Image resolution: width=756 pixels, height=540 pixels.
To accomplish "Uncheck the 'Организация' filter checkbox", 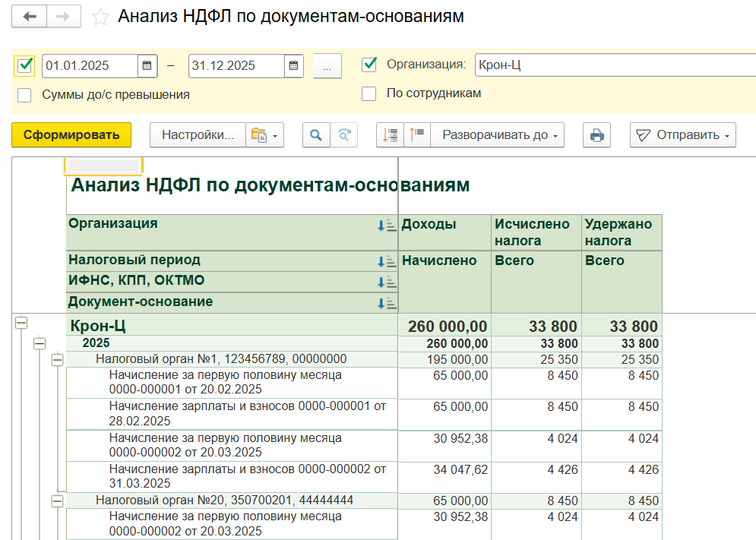I will click(x=369, y=65).
